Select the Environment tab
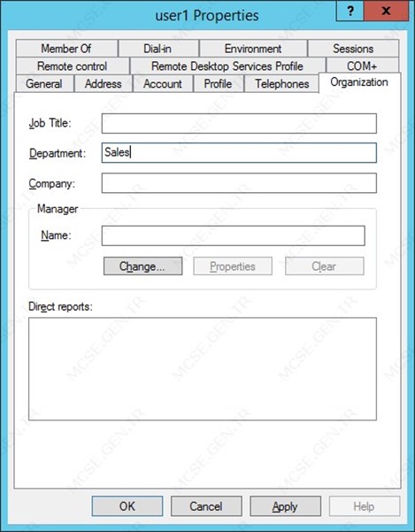The height and width of the screenshot is (532, 415). [253, 49]
